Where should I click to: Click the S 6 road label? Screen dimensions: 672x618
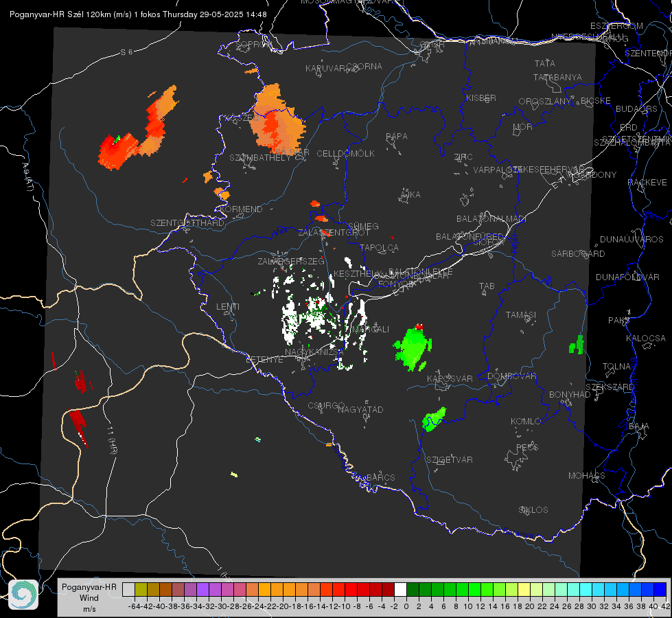pyautogui.click(x=126, y=52)
